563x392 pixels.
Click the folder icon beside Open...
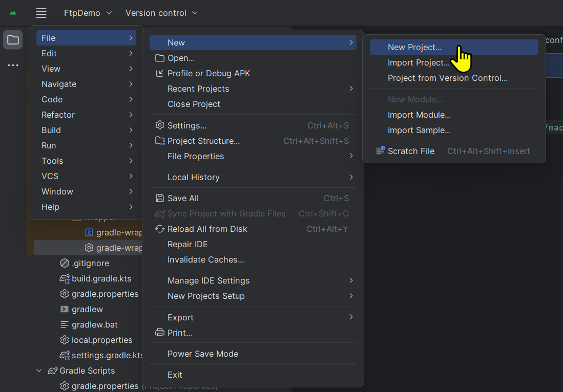[160, 58]
